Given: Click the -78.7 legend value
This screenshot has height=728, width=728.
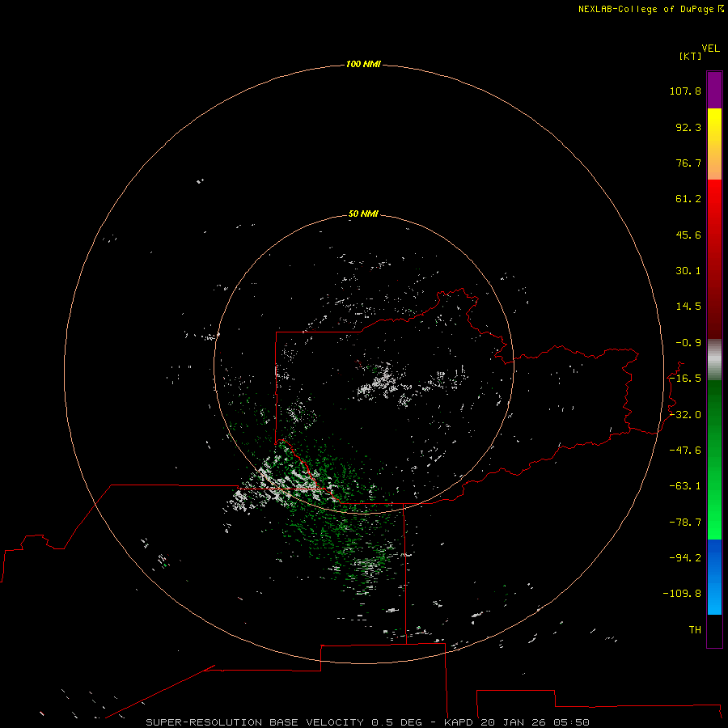Looking at the screenshot, I should click(x=685, y=523).
